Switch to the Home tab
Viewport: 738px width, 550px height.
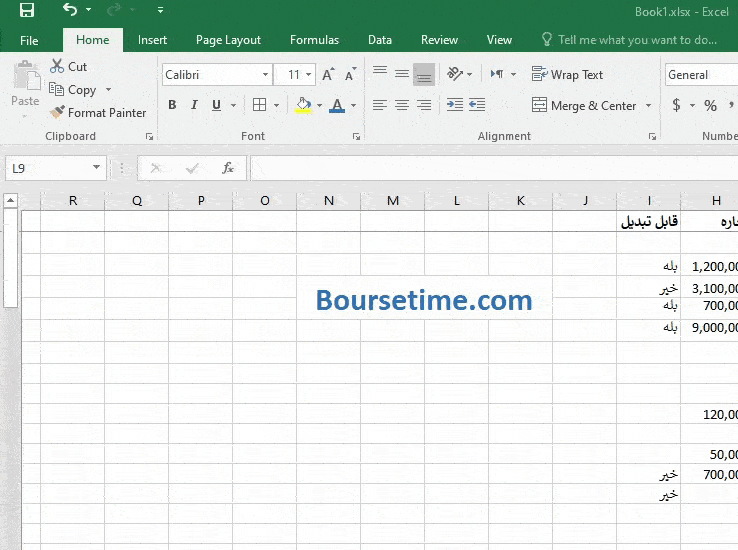click(93, 40)
